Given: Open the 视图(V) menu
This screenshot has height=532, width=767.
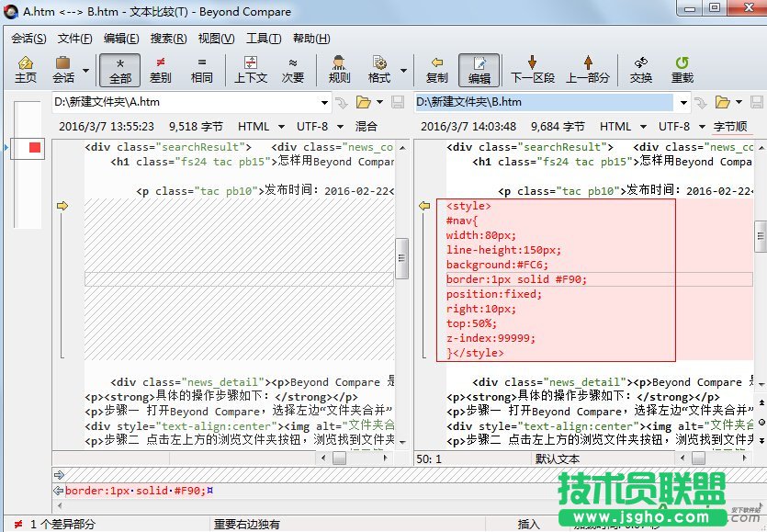Looking at the screenshot, I should 216,38.
